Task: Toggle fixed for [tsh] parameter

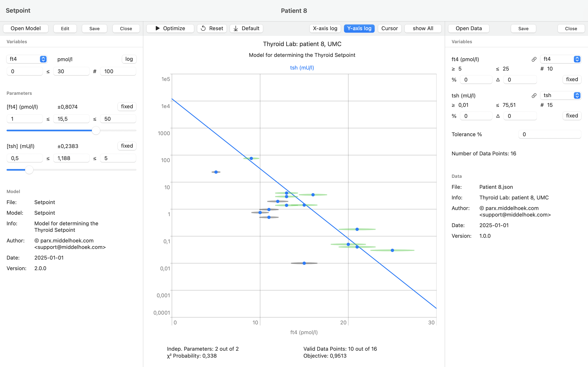Action: (x=127, y=146)
